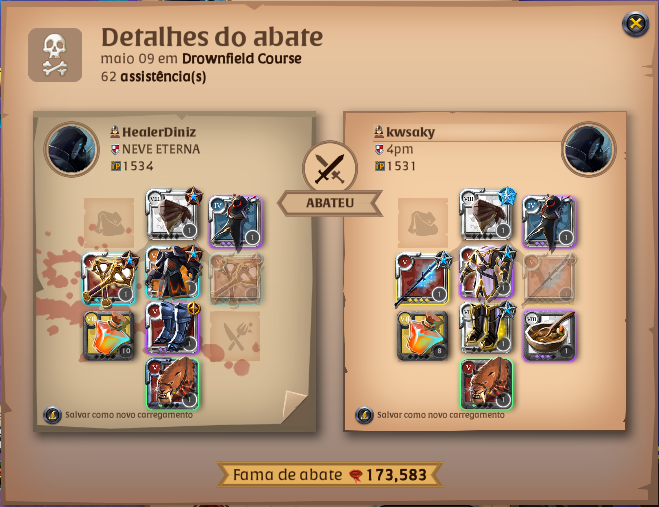Click HealerDiniz's hooded avatar portrait
The height and width of the screenshot is (507, 659).
click(72, 149)
